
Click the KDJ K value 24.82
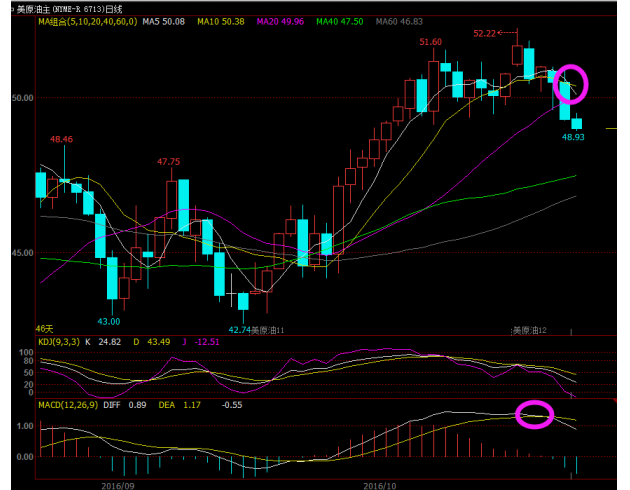pos(110,342)
